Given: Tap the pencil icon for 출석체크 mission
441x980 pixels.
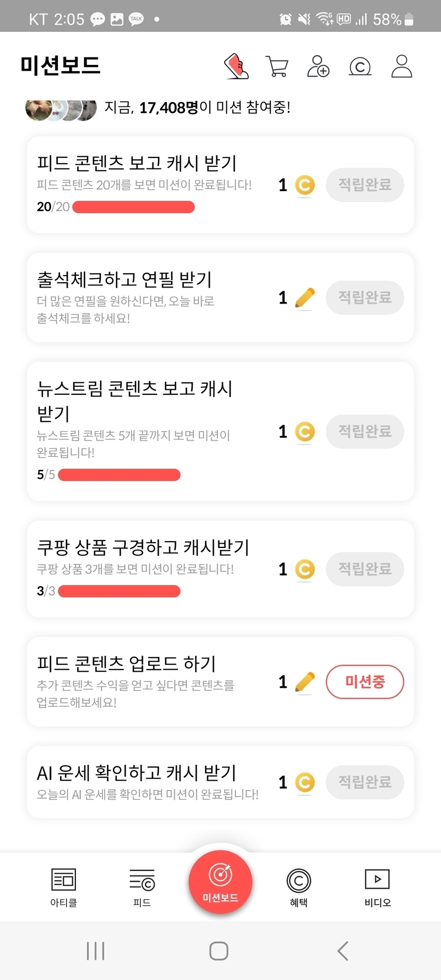Looking at the screenshot, I should pos(304,298).
